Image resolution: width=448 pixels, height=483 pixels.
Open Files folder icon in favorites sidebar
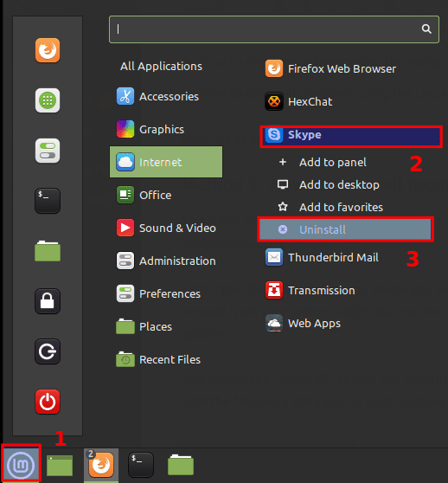[48, 251]
